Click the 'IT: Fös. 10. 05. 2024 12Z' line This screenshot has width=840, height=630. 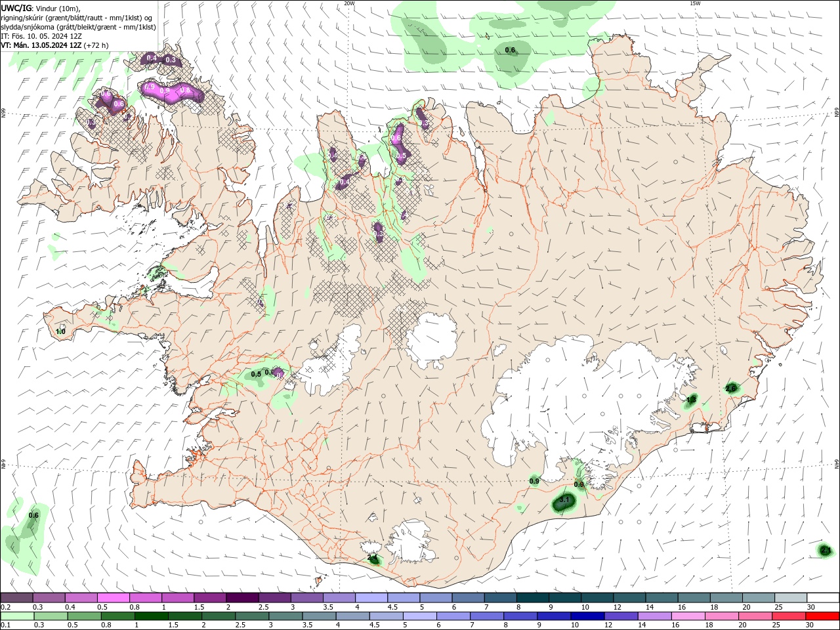41,36
